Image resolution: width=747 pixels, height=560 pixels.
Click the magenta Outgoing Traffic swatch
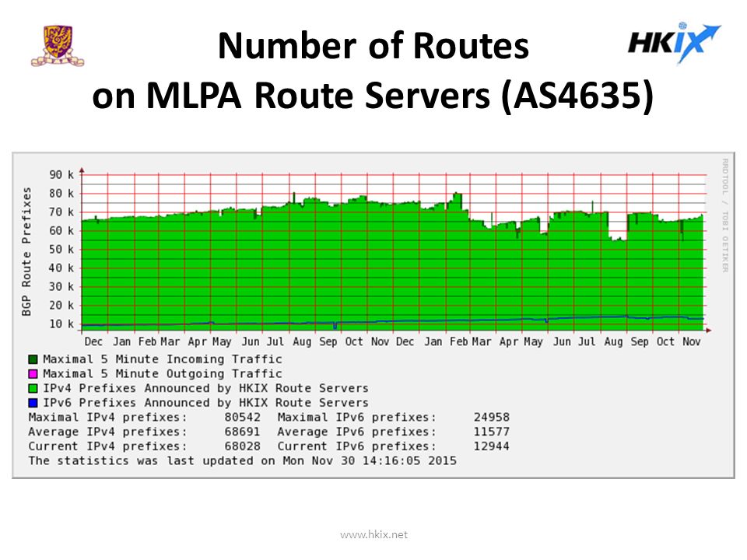(x=33, y=374)
